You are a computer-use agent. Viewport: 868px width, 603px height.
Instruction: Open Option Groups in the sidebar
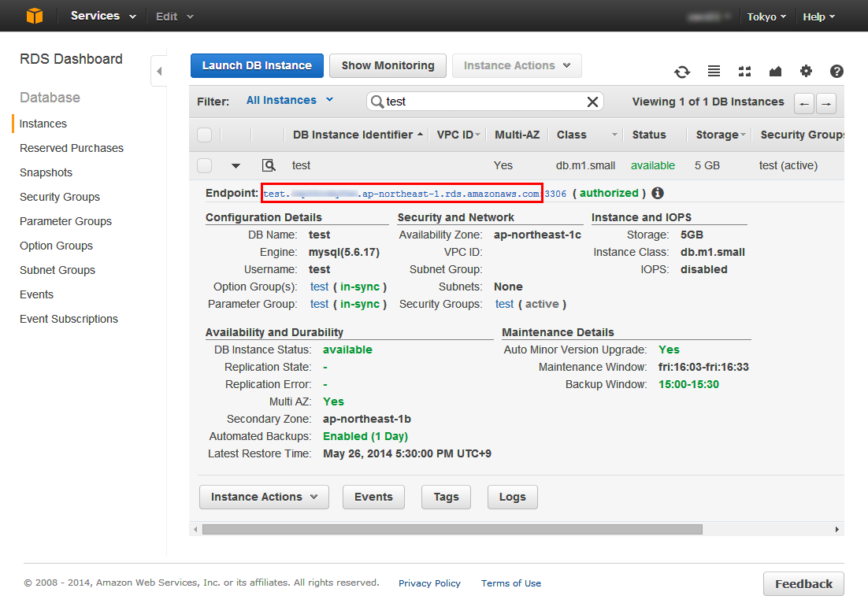[x=56, y=246]
